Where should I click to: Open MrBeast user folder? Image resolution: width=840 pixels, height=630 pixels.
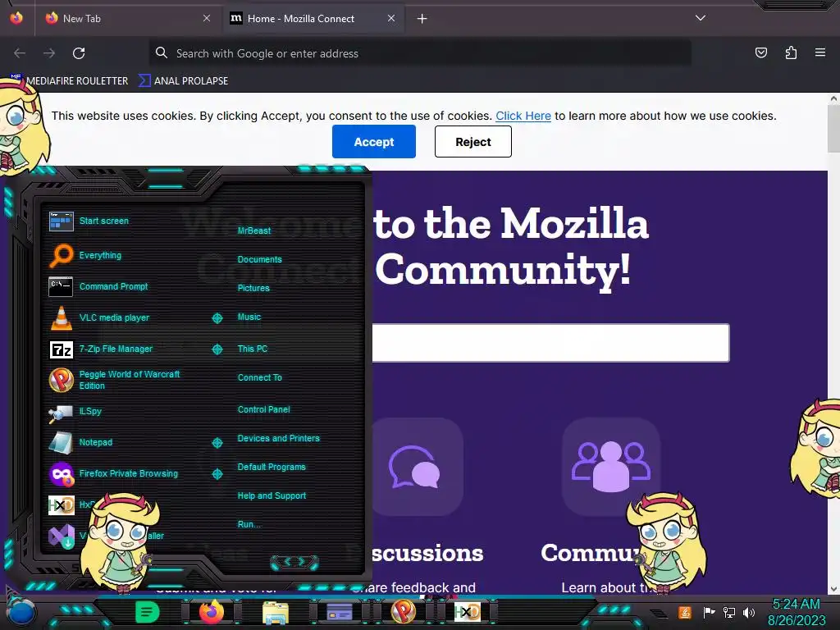click(x=254, y=231)
